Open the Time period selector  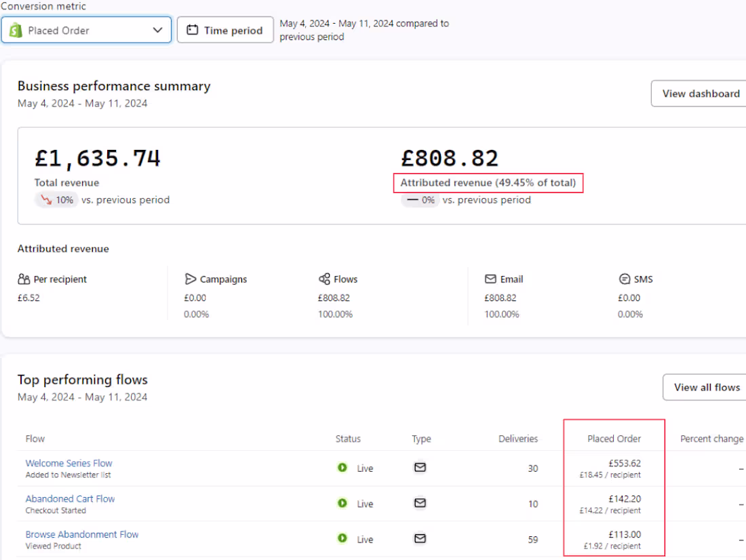225,30
